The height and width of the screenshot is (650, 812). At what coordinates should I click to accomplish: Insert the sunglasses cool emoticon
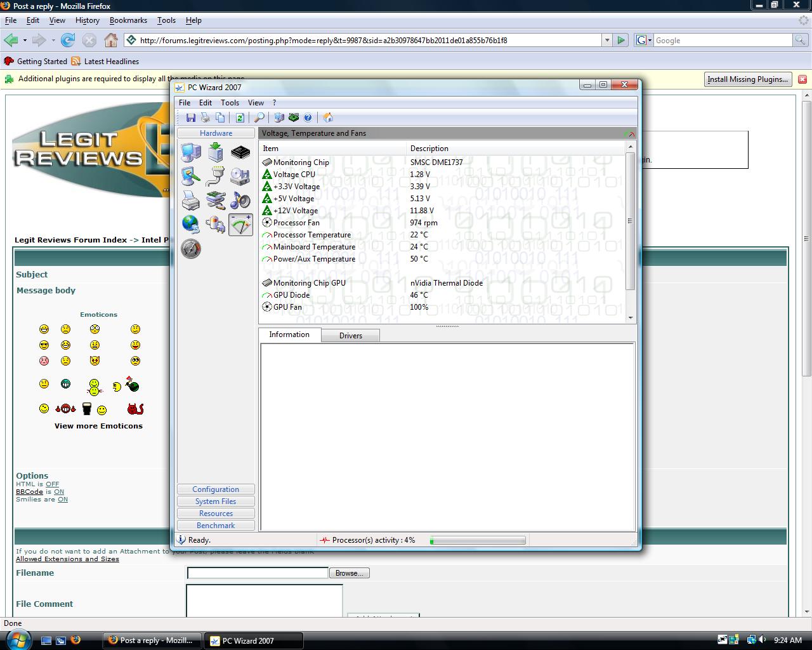pos(44,345)
